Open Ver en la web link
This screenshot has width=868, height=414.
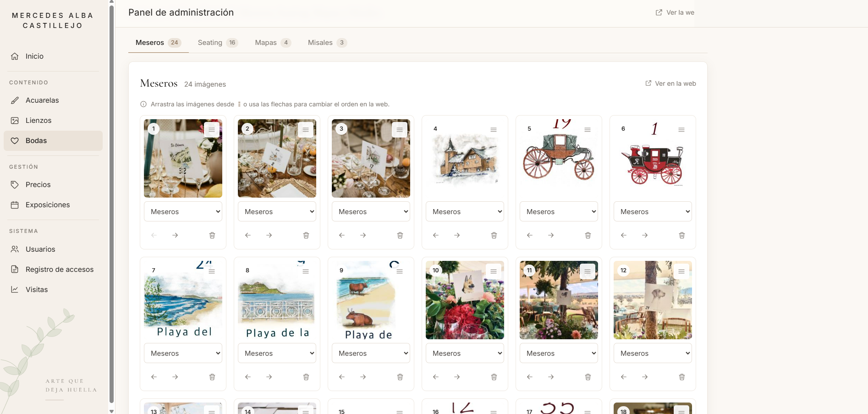670,83
